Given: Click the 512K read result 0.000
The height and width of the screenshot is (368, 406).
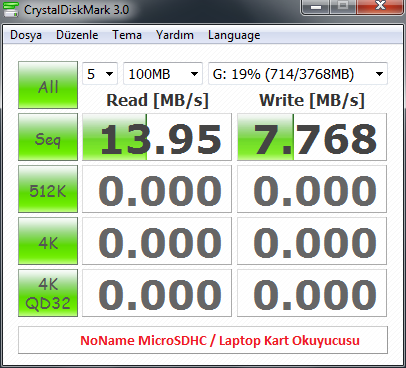Looking at the screenshot, I should pos(157,189).
